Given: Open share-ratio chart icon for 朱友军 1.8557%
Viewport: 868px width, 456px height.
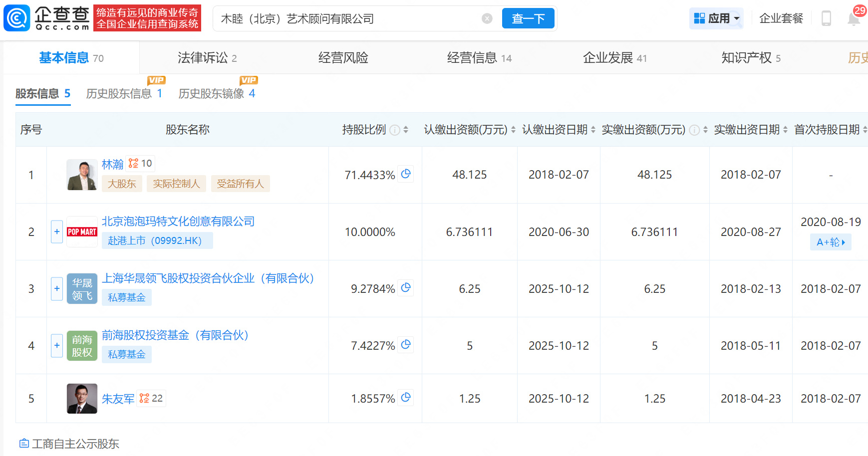Looking at the screenshot, I should pos(406,397).
